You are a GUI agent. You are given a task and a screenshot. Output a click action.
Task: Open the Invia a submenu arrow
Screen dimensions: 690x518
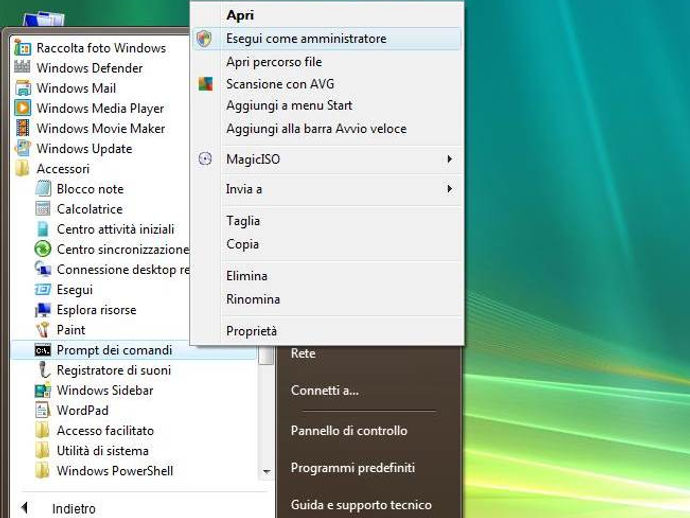[x=449, y=189]
